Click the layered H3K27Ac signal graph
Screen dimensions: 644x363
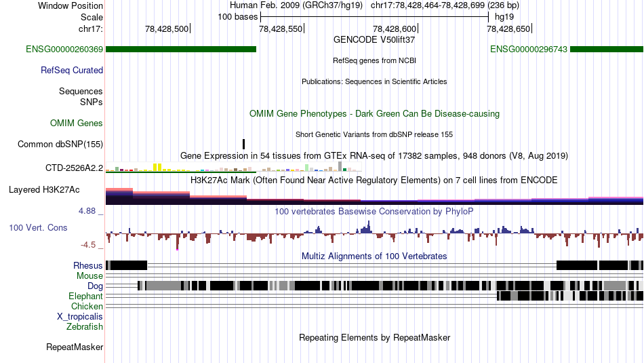coord(374,196)
